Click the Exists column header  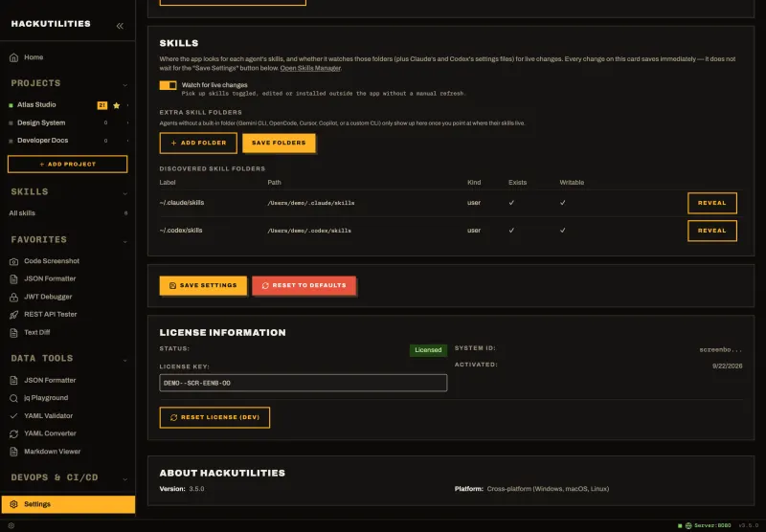517,183
